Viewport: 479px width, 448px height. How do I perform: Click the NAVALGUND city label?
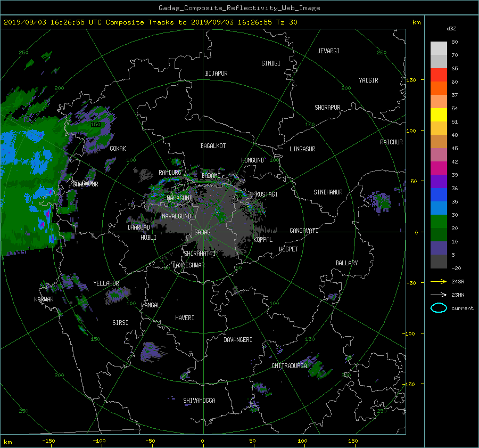pyautogui.click(x=176, y=216)
